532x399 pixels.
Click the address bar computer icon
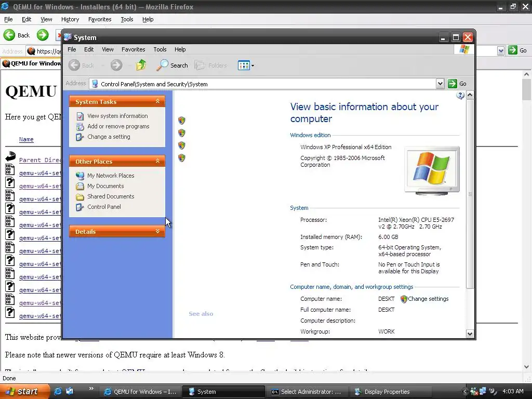pyautogui.click(x=95, y=84)
